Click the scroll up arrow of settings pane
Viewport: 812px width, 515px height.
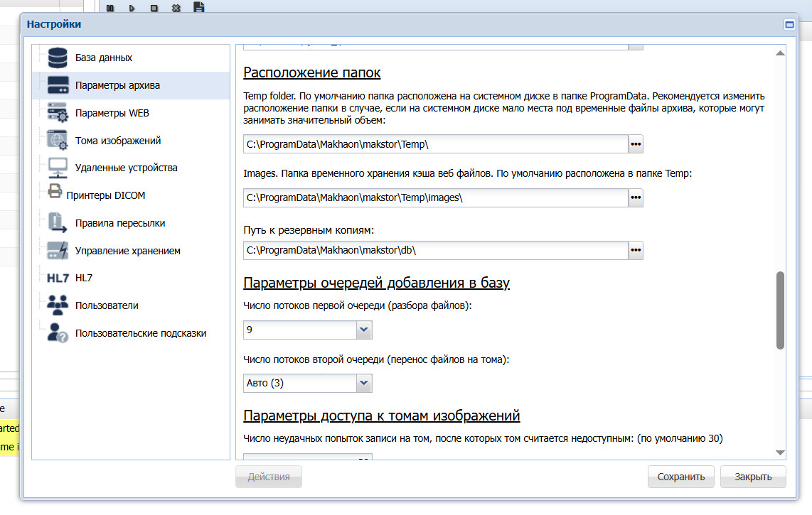tap(780, 53)
